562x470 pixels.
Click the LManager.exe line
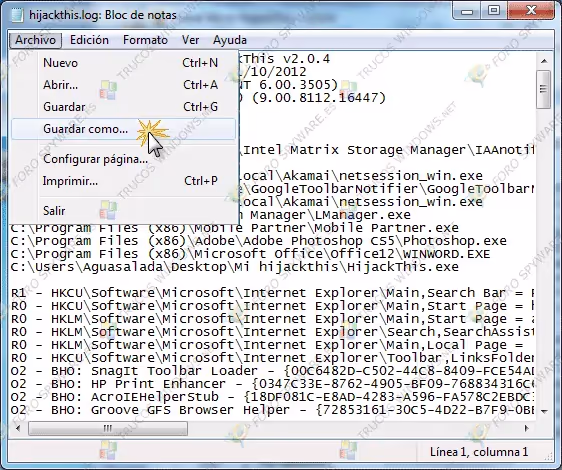pyautogui.click(x=325, y=215)
